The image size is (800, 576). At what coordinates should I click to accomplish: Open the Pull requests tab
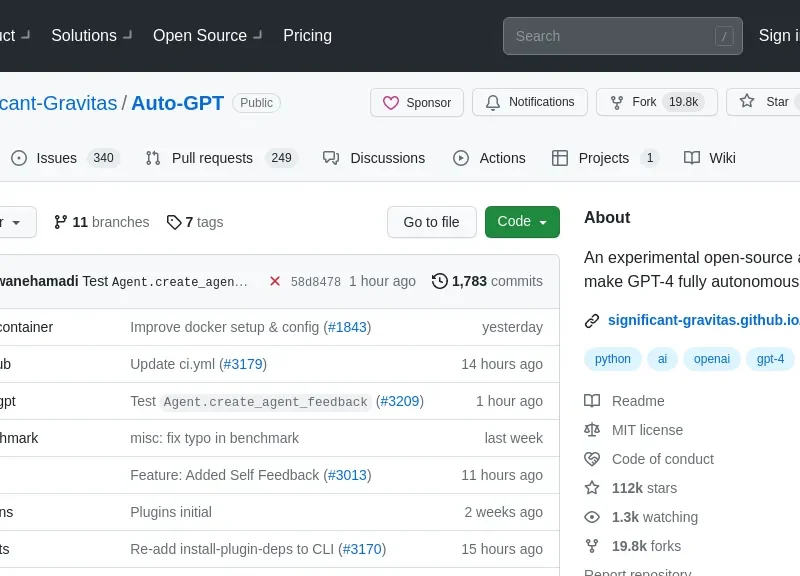tap(221, 158)
